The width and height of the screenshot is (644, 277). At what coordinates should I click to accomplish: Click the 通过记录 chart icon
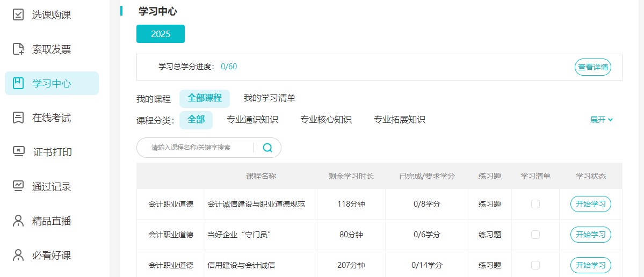[x=18, y=186]
